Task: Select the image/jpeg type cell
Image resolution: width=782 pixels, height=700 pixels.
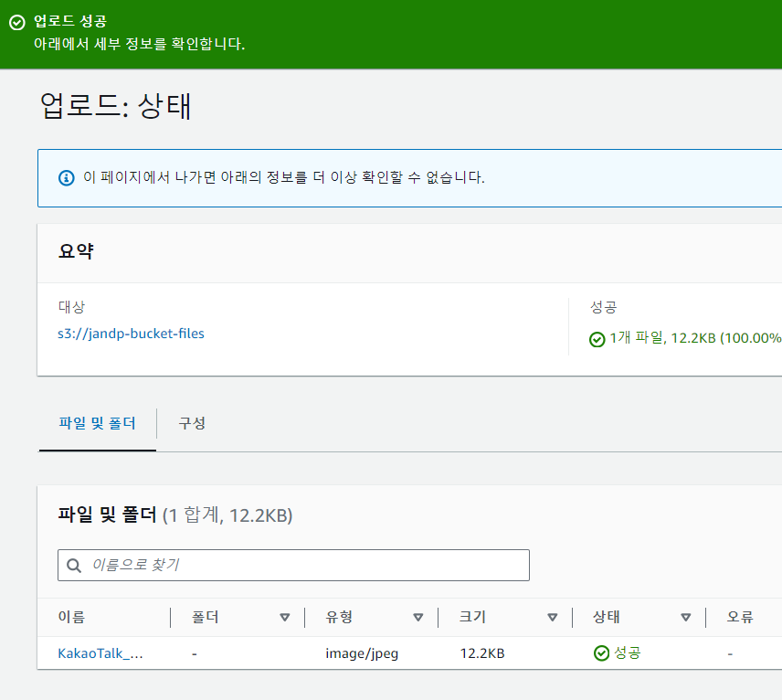Action: tap(362, 653)
